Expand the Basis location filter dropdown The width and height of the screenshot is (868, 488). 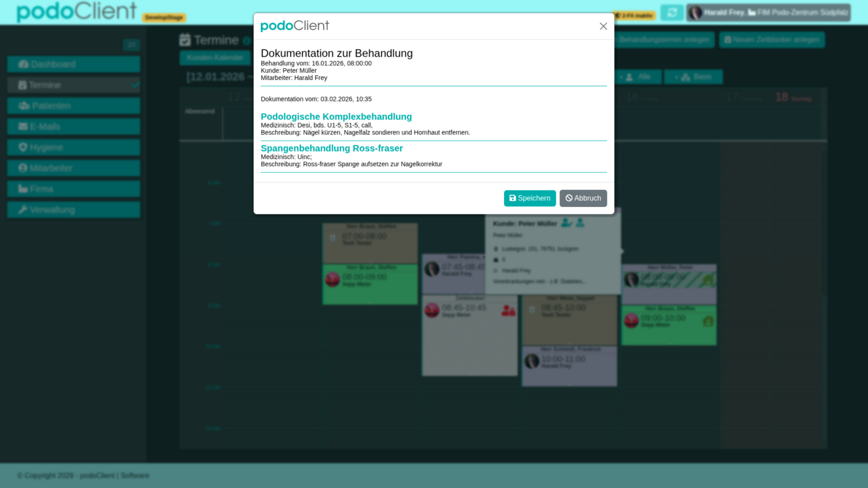coord(693,77)
